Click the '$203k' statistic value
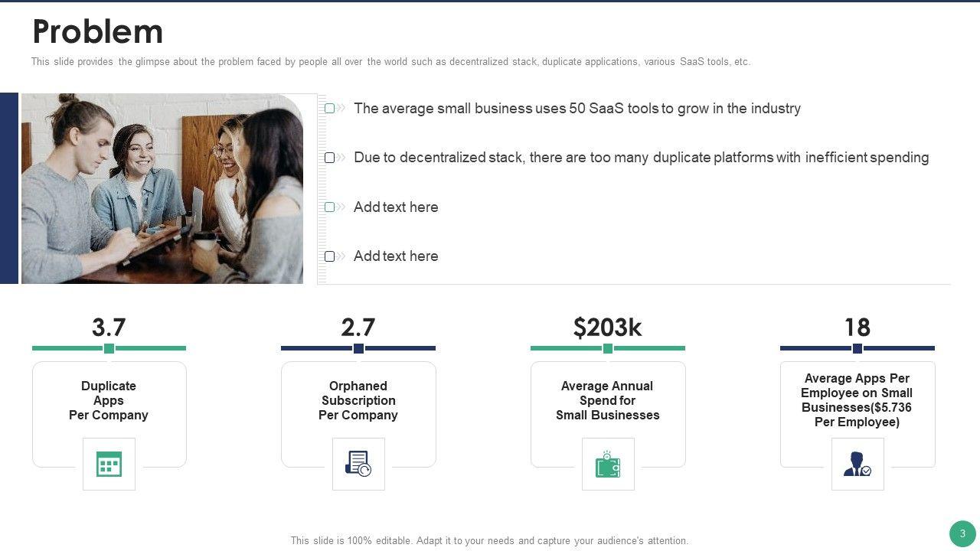 pyautogui.click(x=607, y=328)
